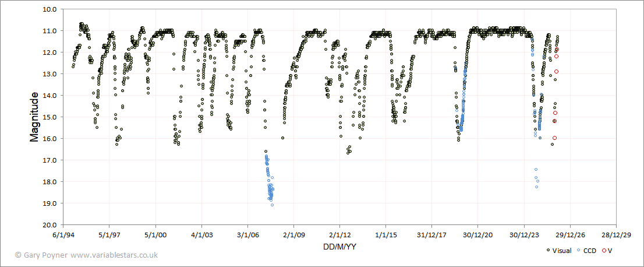Click the Magnitude axis title
This screenshot has width=644, height=267.
34,117
